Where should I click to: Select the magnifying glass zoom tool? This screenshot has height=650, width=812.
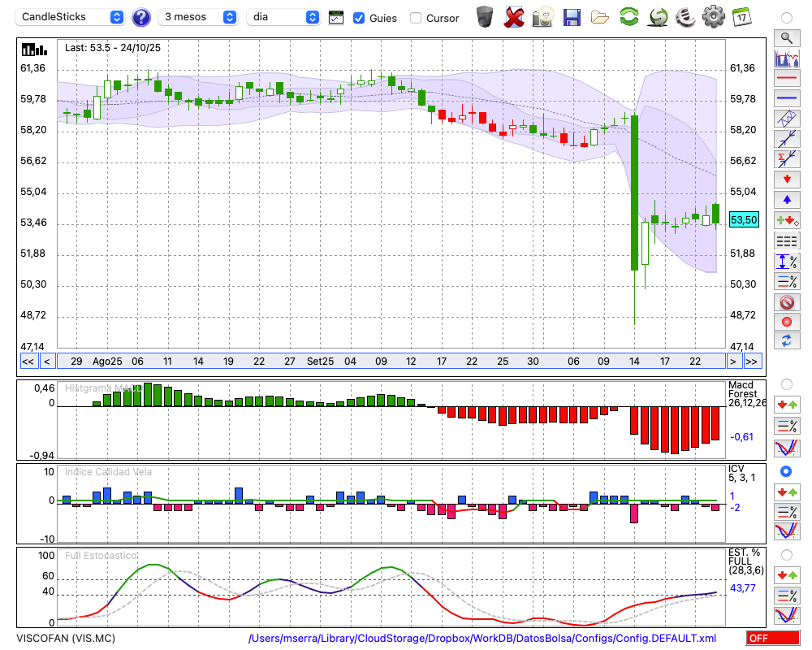tap(786, 37)
